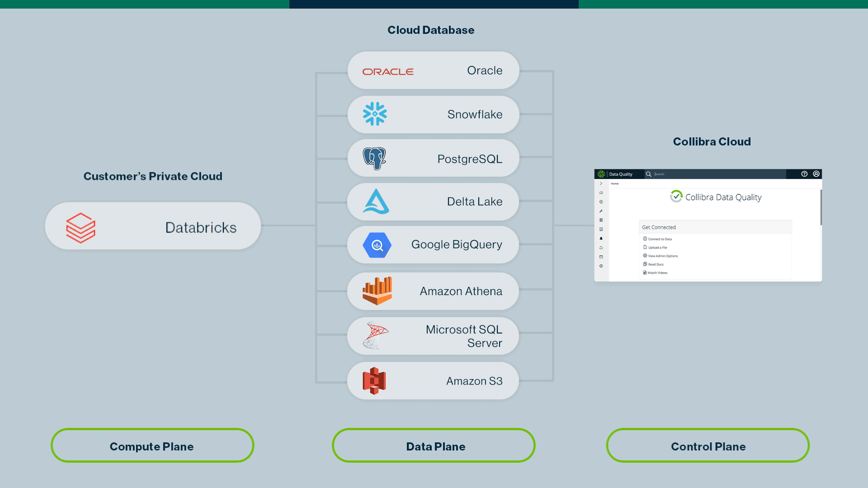Click the search magnifier icon
Viewport: 868px width, 488px height.
point(649,174)
